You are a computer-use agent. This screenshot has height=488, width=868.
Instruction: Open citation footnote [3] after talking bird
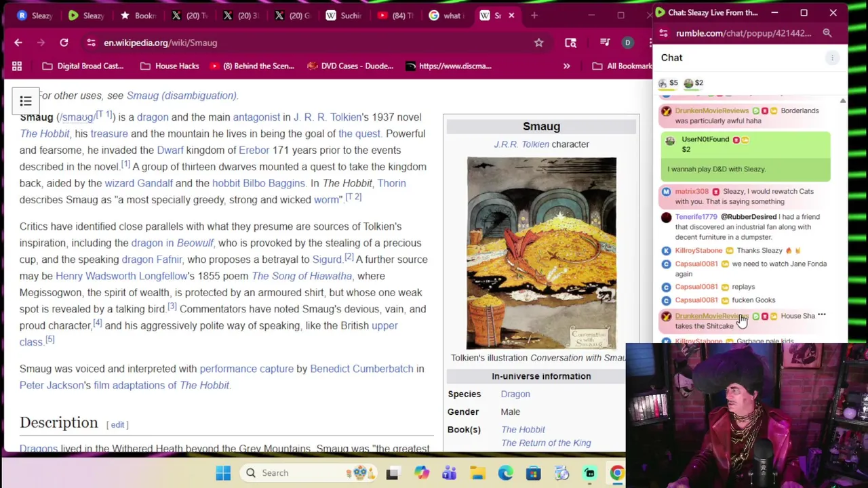pos(172,306)
